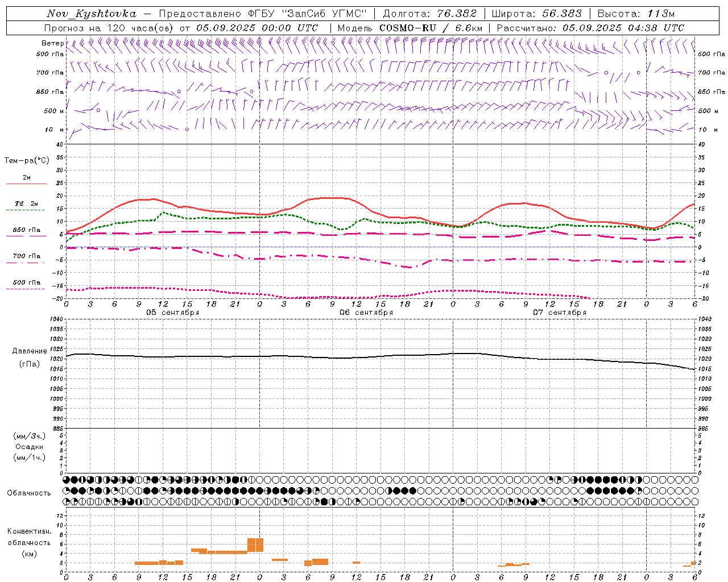Click the Широта: 56.383 value

537,14
